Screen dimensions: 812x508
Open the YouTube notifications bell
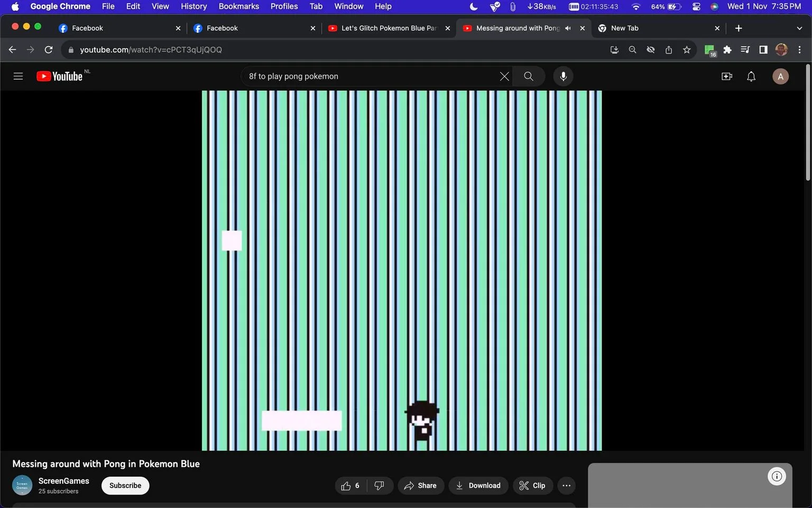point(751,76)
